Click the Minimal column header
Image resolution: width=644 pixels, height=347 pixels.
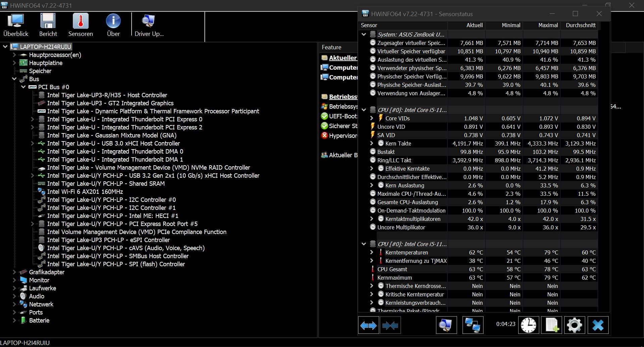pyautogui.click(x=504, y=25)
